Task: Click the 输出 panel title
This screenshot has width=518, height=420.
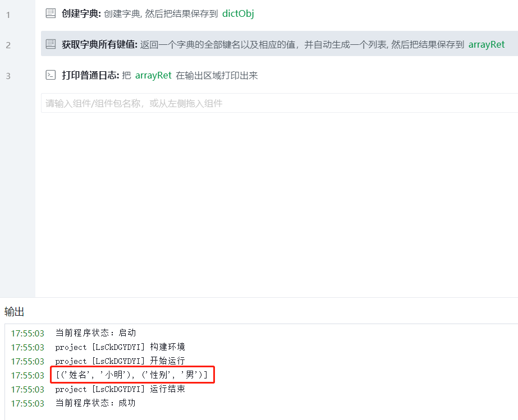Action: coord(14,311)
